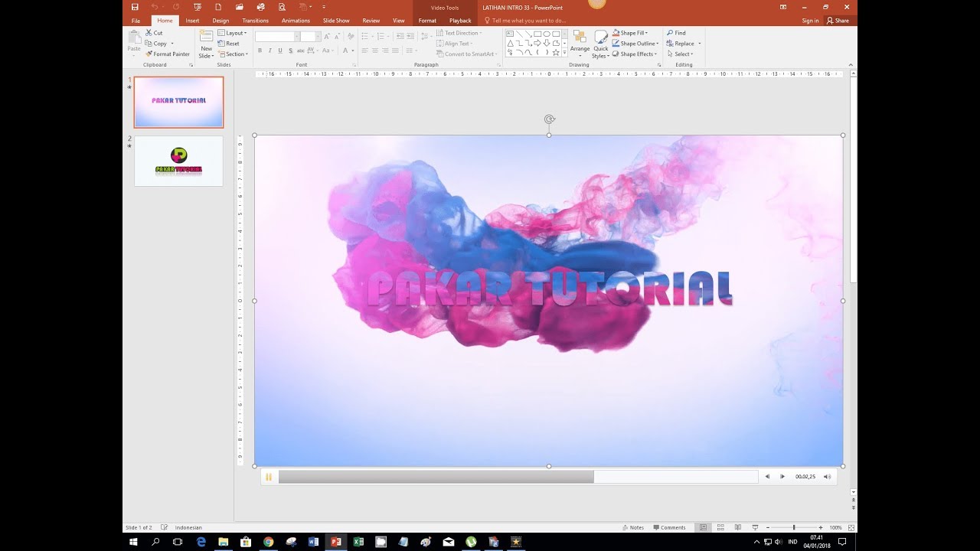The image size is (980, 551).
Task: Click the Cut scissors icon
Action: coord(149,33)
